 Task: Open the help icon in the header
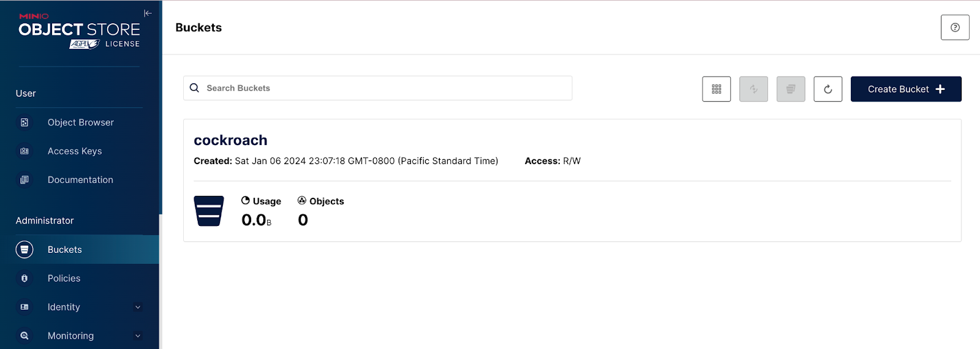click(955, 28)
